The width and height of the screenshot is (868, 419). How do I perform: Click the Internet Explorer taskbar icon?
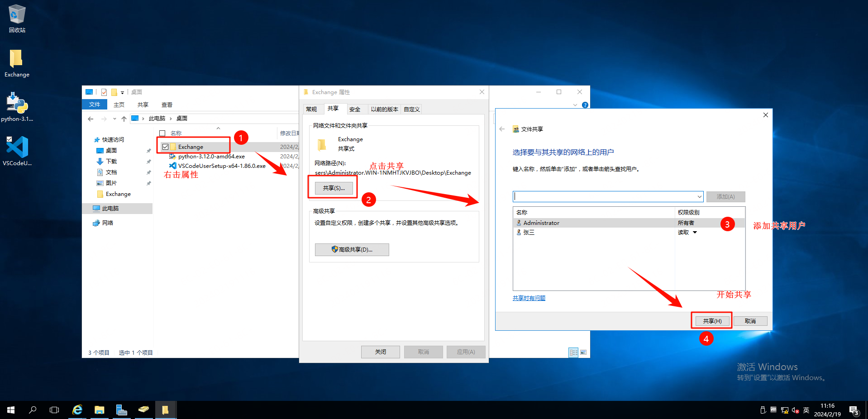(77, 410)
